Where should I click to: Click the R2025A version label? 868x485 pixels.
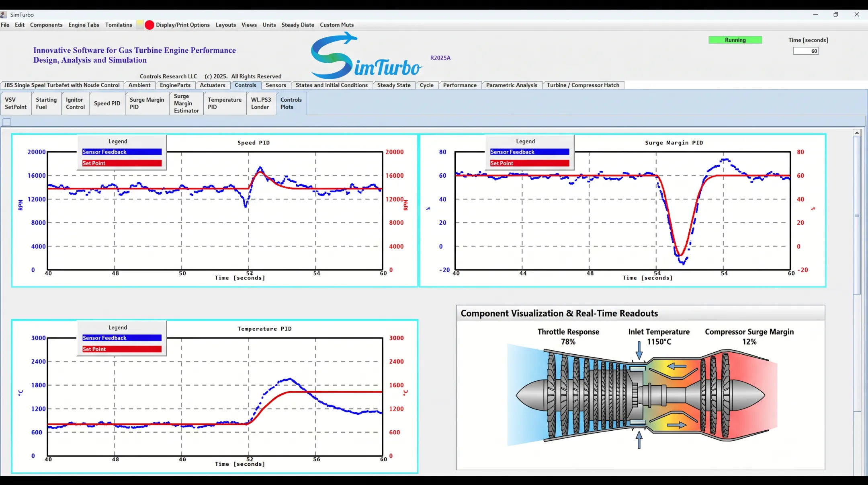click(440, 58)
